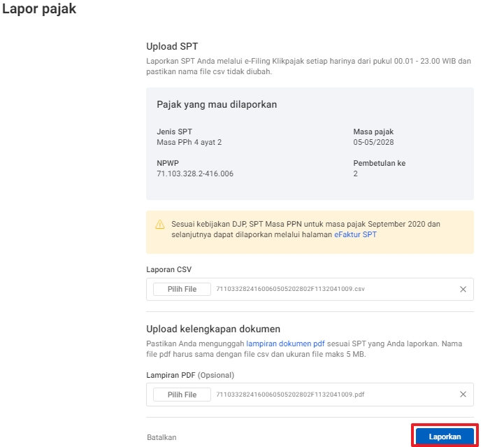Clear the attached PDF file with X

[x=463, y=395]
